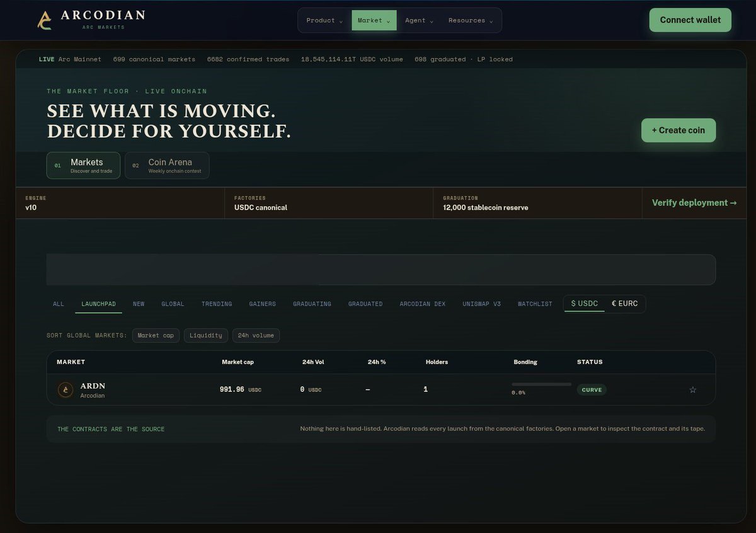Image resolution: width=756 pixels, height=533 pixels.
Task: Click the Bonding column header
Action: click(x=525, y=362)
